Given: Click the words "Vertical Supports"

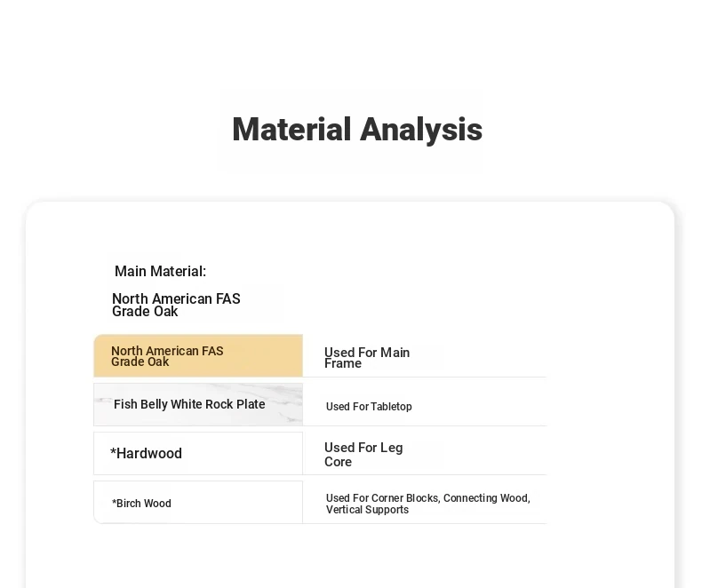Looking at the screenshot, I should tap(367, 510).
